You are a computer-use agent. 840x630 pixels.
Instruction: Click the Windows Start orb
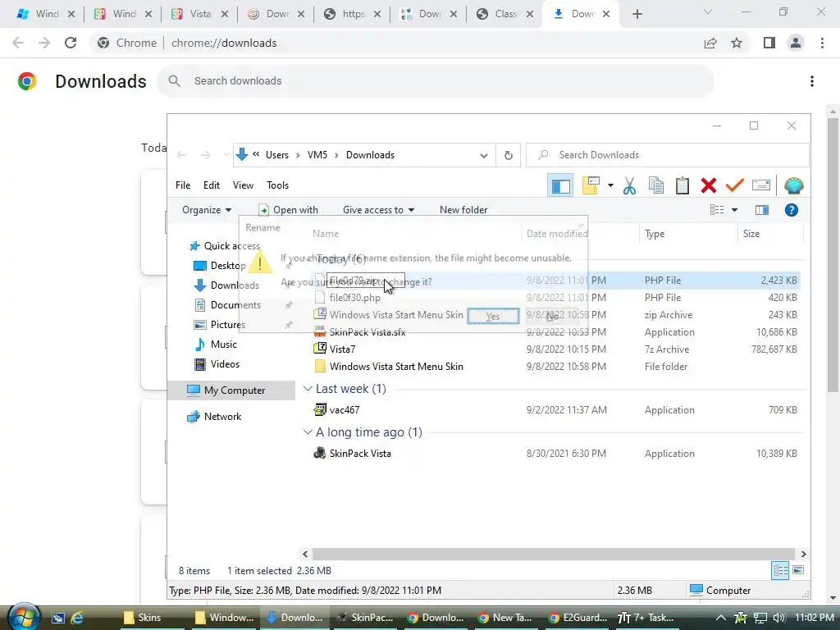[24, 616]
